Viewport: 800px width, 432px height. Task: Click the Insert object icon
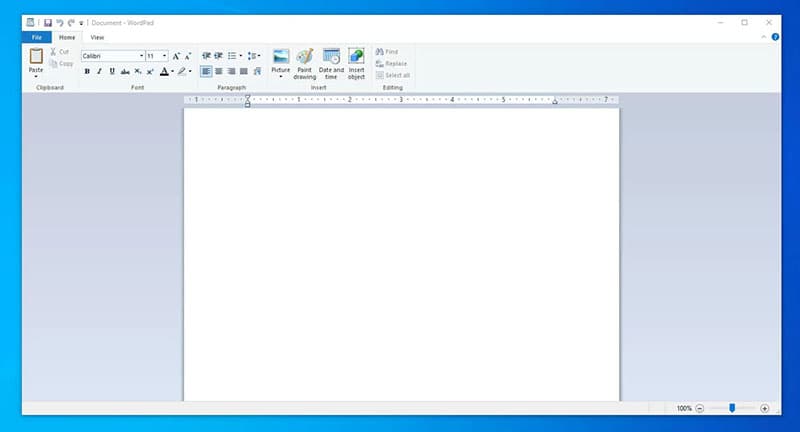coord(356,58)
